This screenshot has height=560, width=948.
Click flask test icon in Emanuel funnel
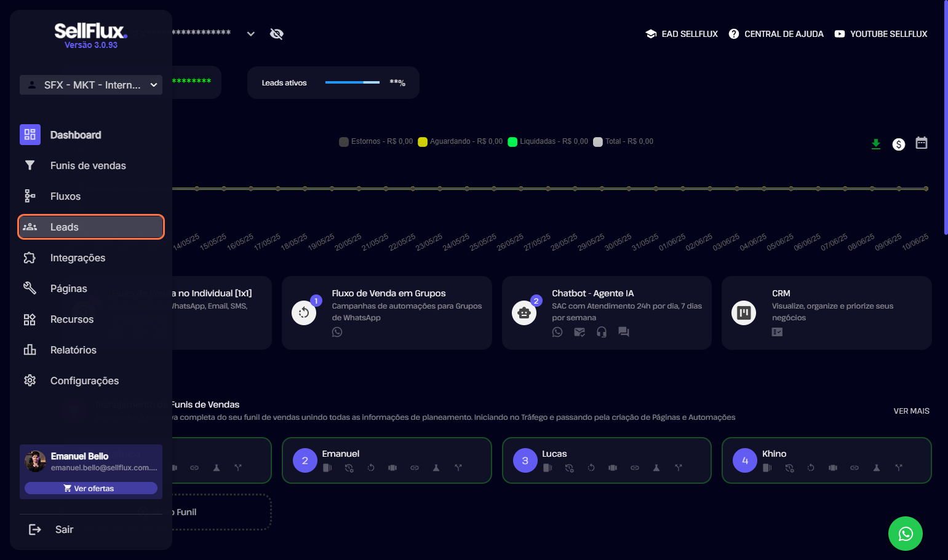436,468
